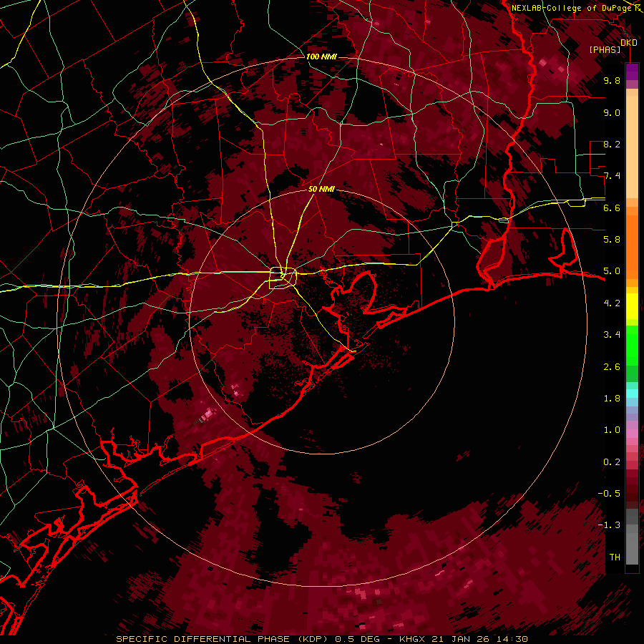Click the peach segment of the color bar
The width and height of the screenshot is (644, 644).
632,148
